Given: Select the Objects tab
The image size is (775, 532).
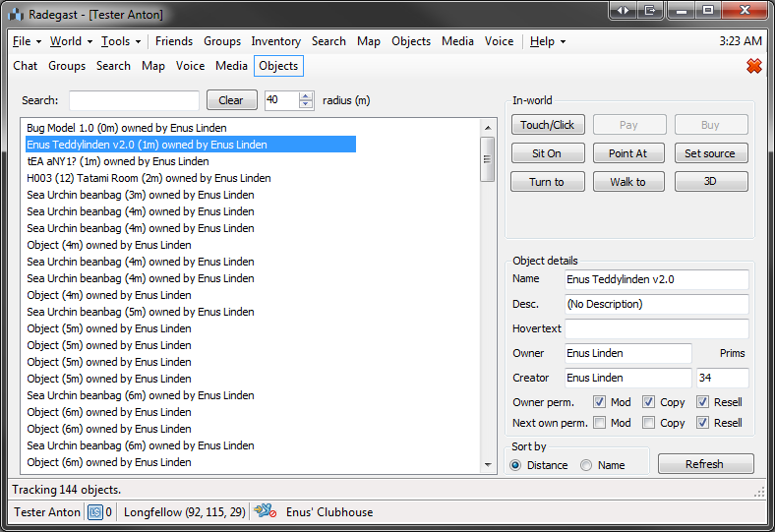Looking at the screenshot, I should click(278, 66).
